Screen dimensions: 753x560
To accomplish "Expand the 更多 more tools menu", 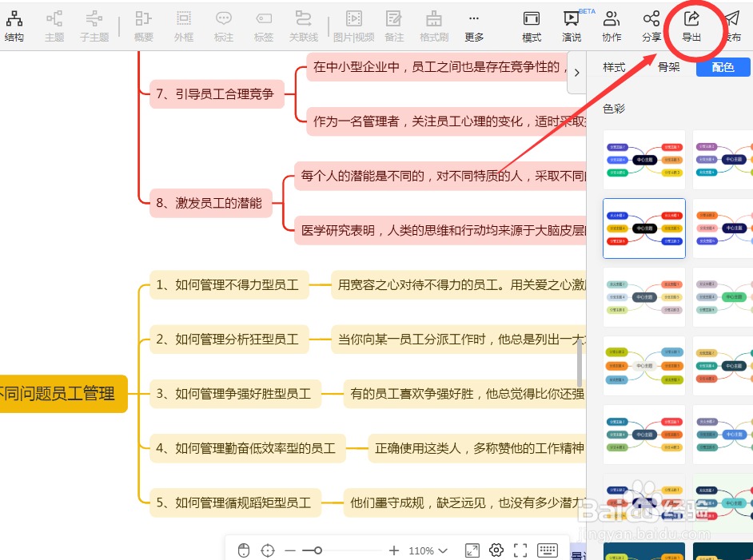I will click(x=473, y=24).
